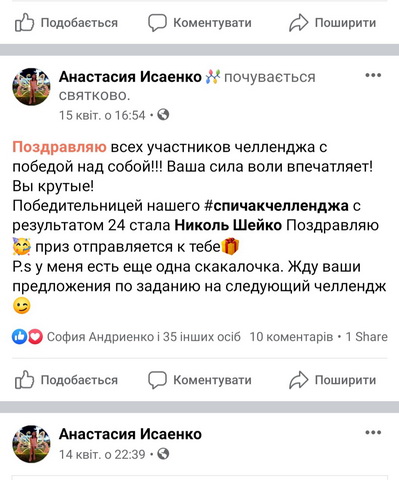
Task: Click the '1 Share' count
Action: point(366,337)
